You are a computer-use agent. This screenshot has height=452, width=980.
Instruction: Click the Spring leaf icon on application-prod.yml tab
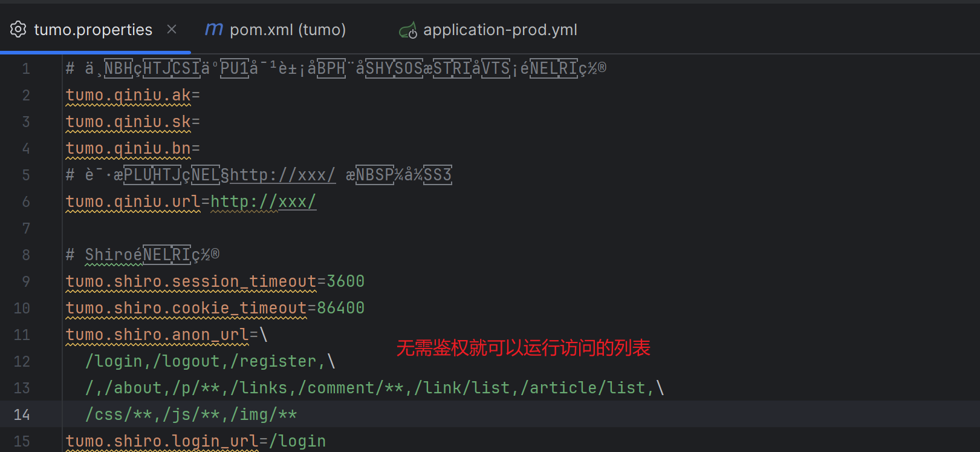pyautogui.click(x=408, y=30)
